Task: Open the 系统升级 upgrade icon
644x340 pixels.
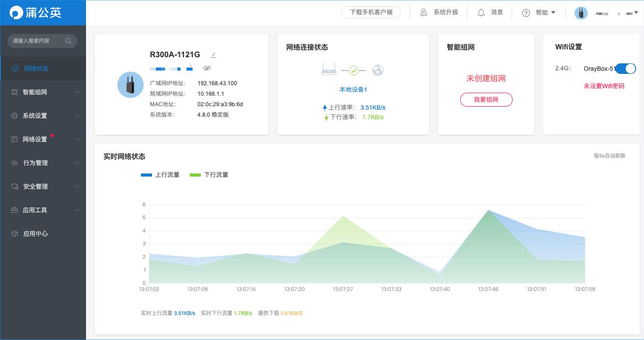Action: click(424, 12)
